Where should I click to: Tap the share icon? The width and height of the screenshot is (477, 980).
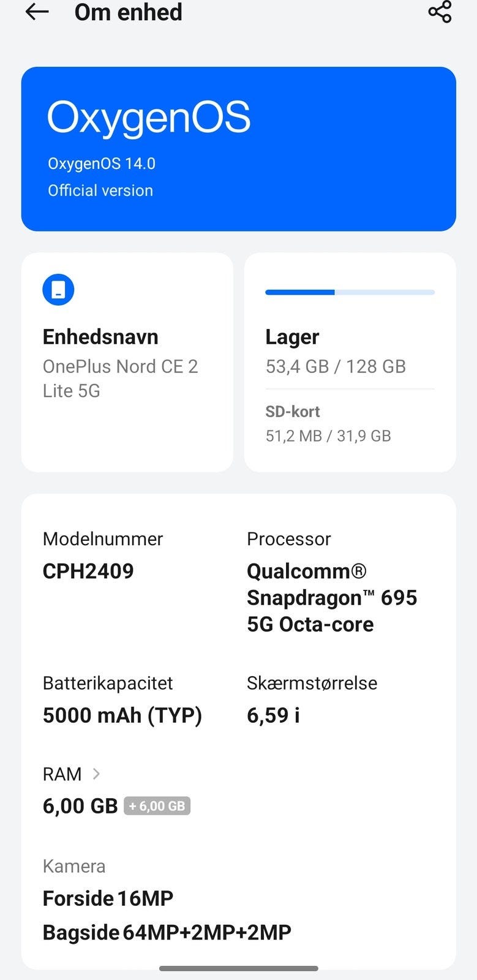(x=440, y=12)
